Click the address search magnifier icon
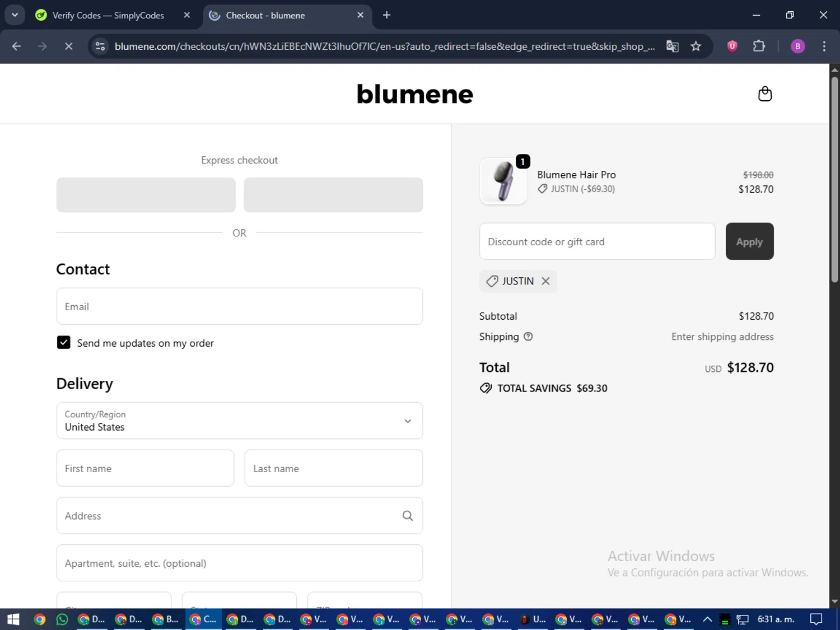840x630 pixels. [x=408, y=516]
